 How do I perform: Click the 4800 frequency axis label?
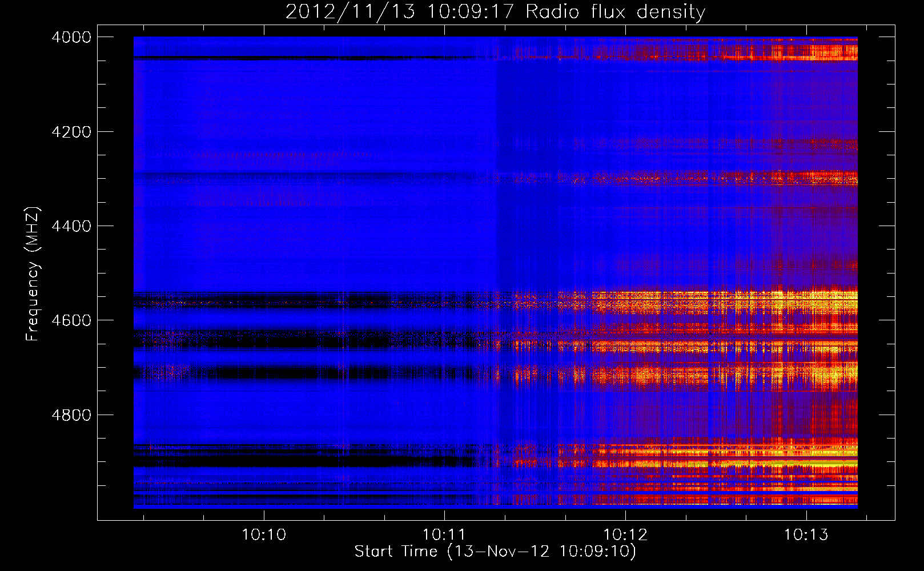[x=71, y=415]
